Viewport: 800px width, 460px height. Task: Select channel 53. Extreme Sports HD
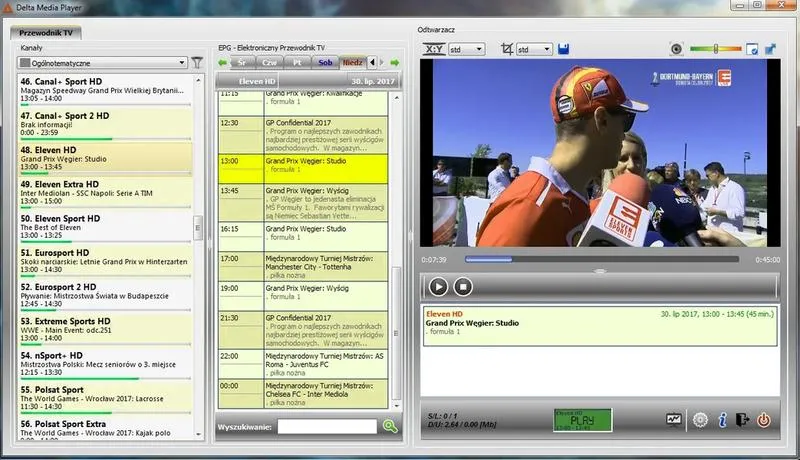pos(105,329)
